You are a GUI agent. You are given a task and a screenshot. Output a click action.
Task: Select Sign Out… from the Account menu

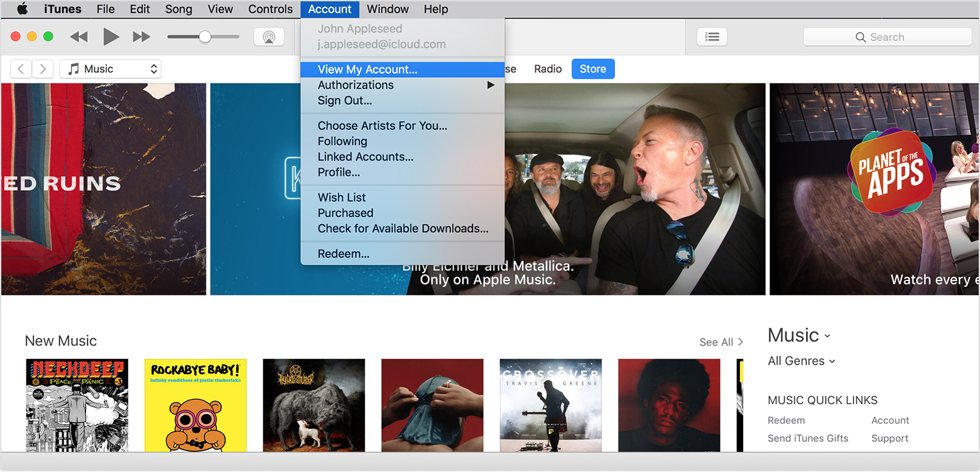coord(402,100)
